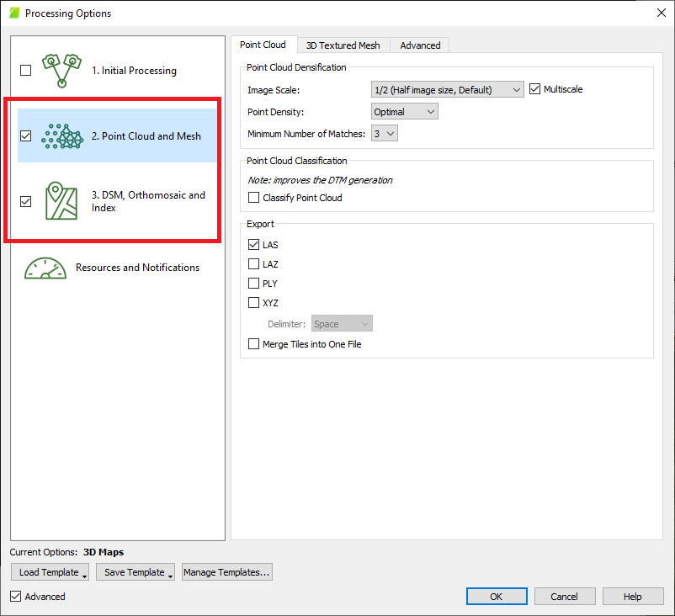The image size is (675, 616).
Task: Switch to the 3D Textured Mesh tab
Action: [x=343, y=45]
